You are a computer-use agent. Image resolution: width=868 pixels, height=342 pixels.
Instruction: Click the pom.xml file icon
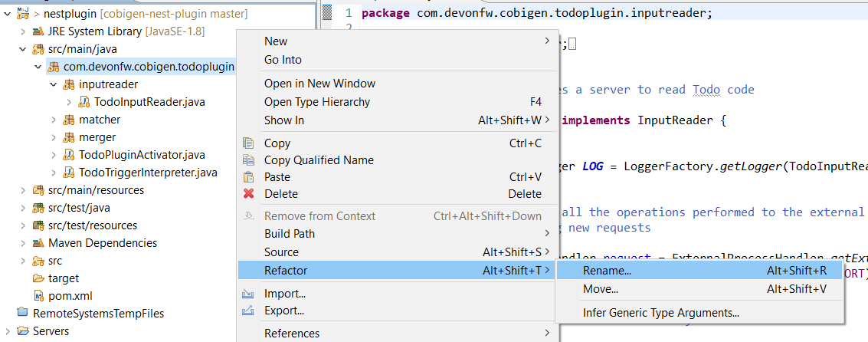(x=38, y=295)
